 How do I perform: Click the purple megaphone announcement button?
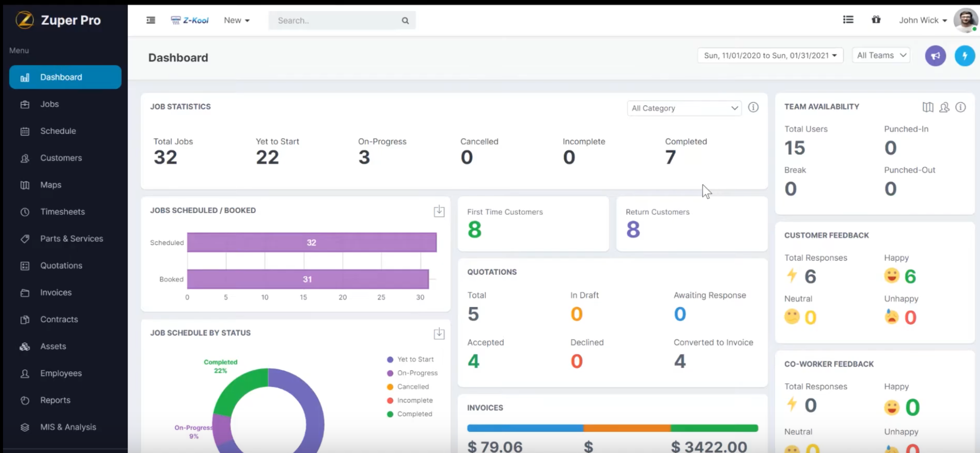pos(935,56)
